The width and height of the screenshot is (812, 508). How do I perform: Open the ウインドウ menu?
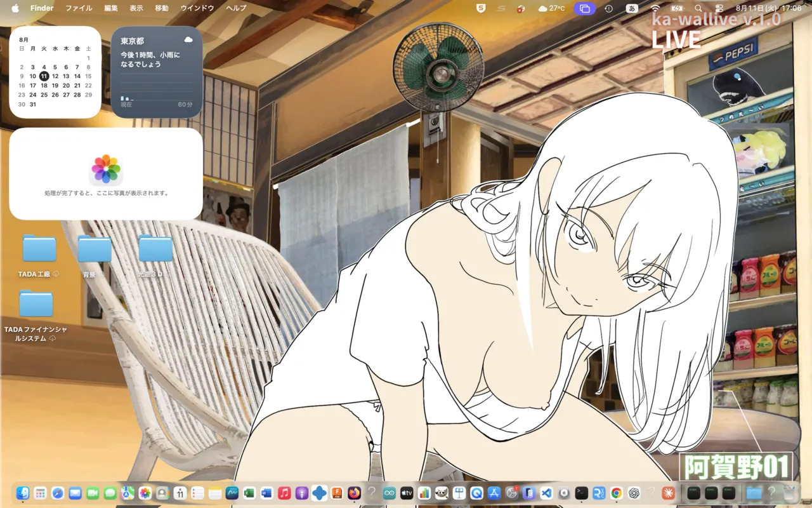pos(197,8)
